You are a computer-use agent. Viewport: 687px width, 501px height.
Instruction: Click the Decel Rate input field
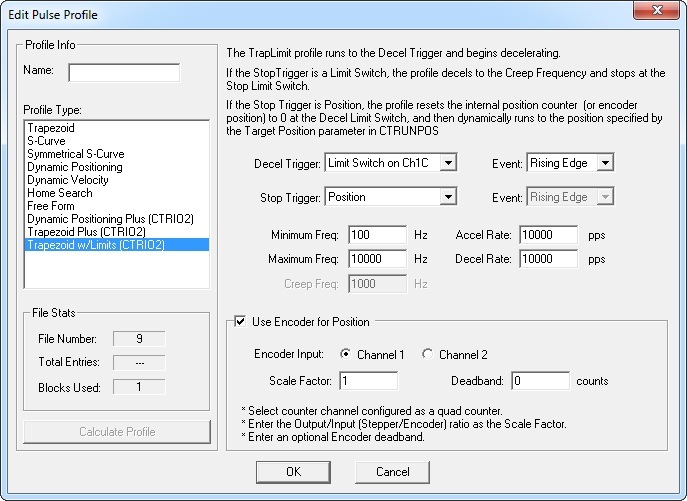[549, 259]
